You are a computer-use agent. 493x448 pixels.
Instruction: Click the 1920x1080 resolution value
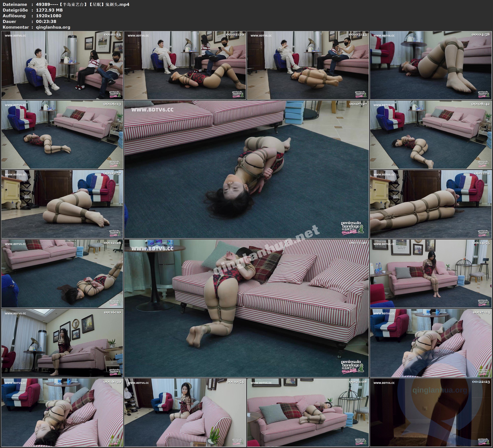(48, 16)
